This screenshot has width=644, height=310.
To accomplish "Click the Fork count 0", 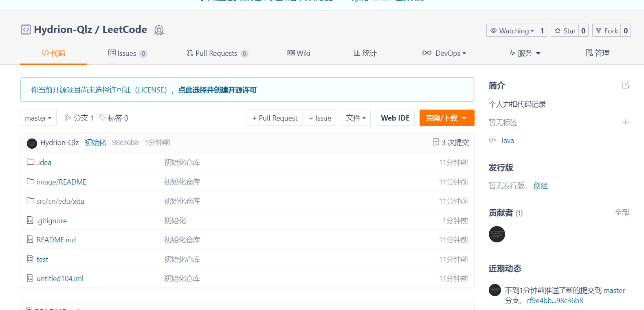I will [626, 31].
